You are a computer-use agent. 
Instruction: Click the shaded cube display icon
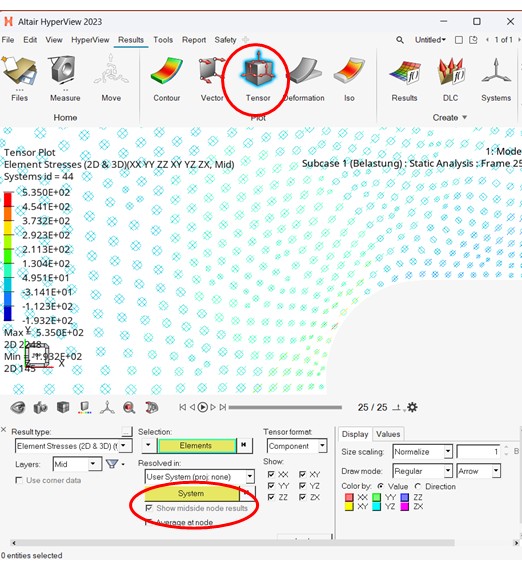coord(63,407)
